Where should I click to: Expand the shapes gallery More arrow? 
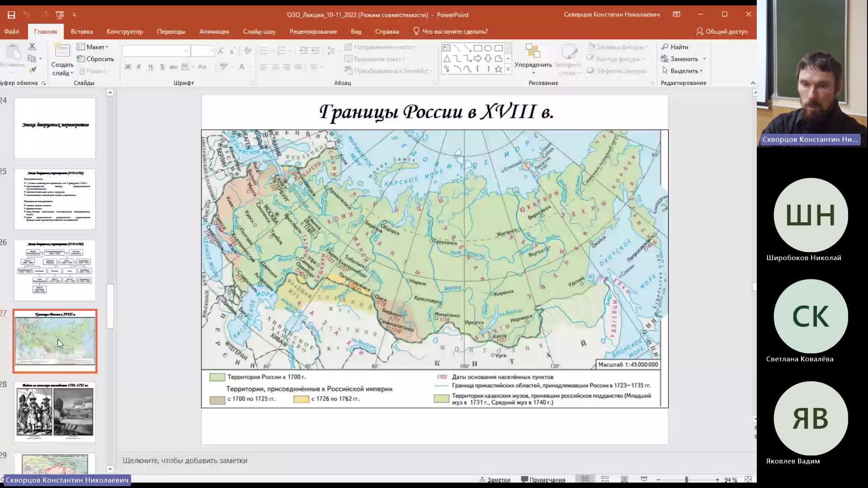click(x=508, y=69)
